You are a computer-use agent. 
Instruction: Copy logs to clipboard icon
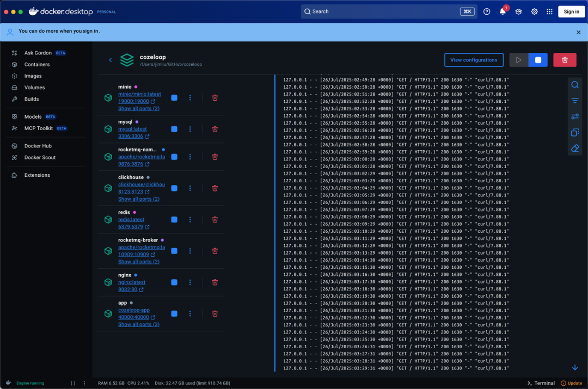coord(575,133)
